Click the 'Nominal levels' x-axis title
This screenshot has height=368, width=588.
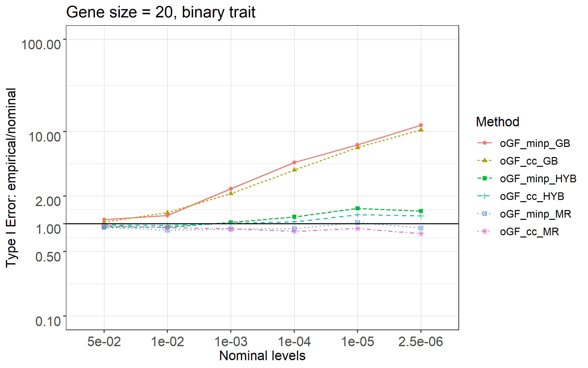point(262,356)
